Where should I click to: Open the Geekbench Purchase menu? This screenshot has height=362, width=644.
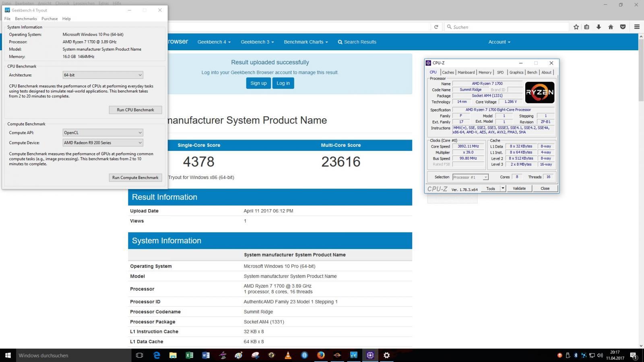(50, 19)
